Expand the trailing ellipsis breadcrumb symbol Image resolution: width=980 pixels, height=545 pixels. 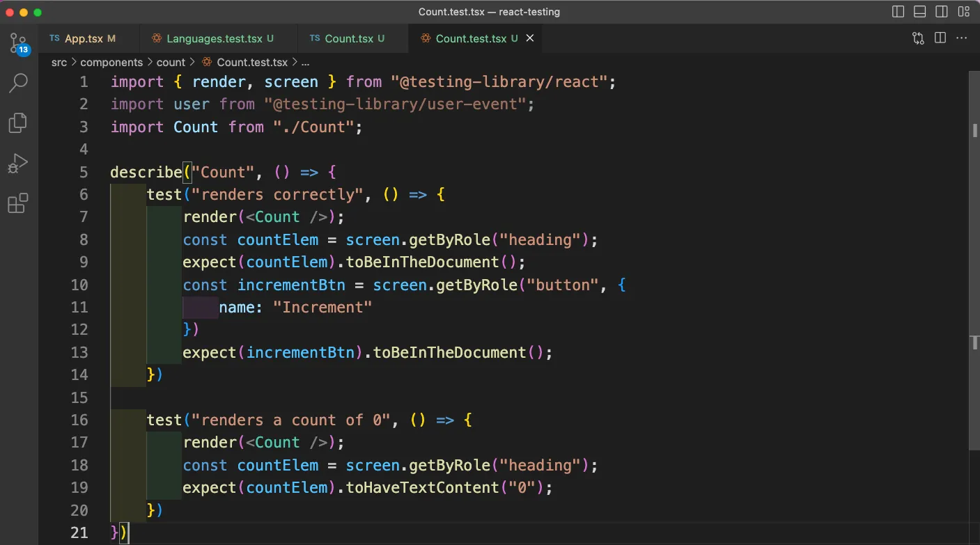(x=305, y=62)
